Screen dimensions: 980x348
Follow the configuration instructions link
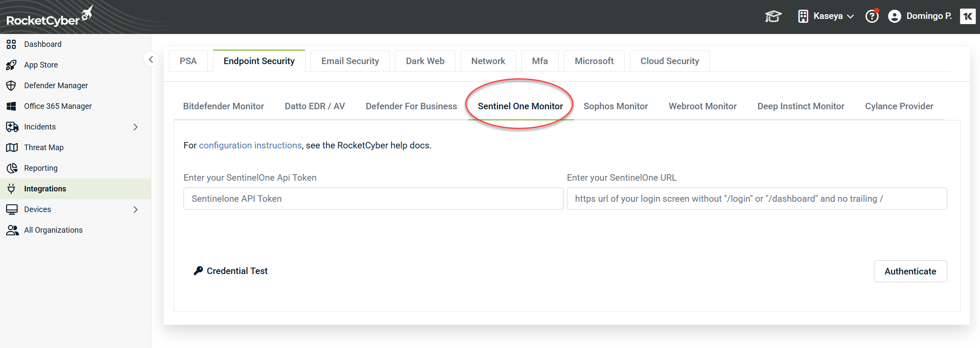(250, 145)
